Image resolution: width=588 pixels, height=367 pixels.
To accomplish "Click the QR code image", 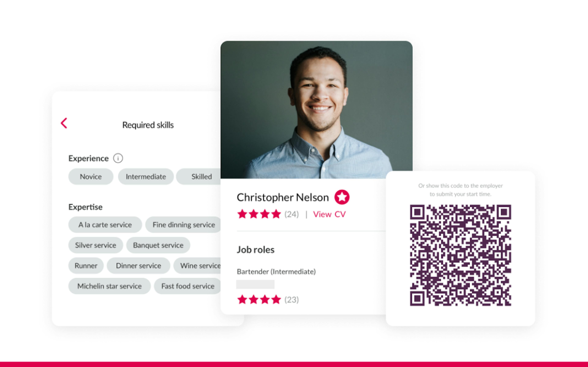I will tap(460, 255).
